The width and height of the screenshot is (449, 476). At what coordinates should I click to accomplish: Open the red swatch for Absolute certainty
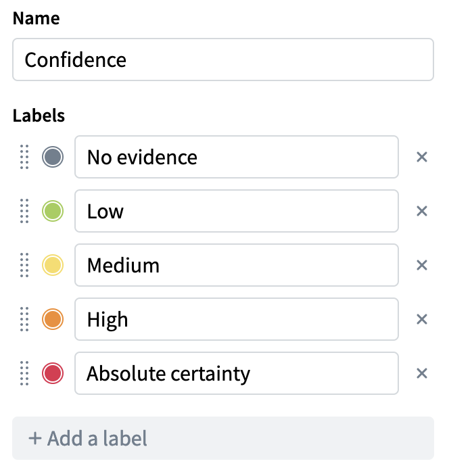pyautogui.click(x=53, y=373)
